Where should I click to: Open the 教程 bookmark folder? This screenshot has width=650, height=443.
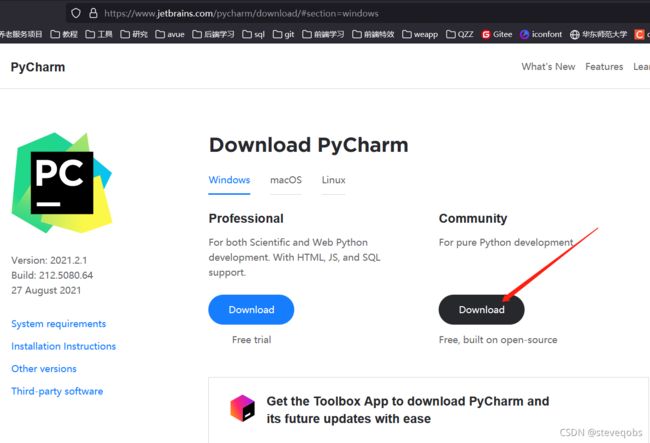[x=64, y=34]
